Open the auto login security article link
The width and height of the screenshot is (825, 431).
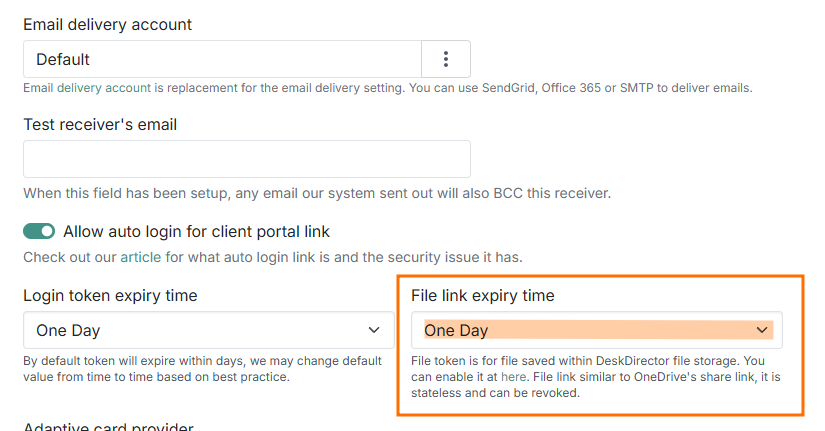click(140, 257)
